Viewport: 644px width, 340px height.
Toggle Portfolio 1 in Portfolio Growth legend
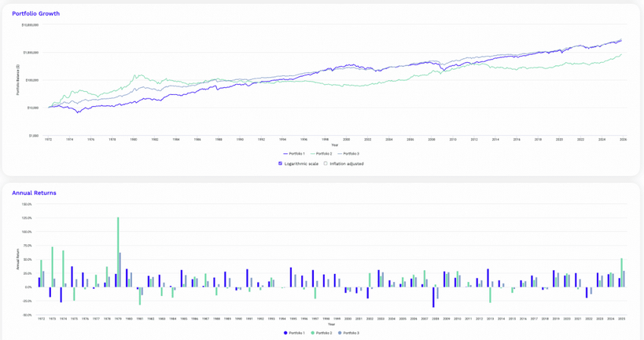point(294,154)
